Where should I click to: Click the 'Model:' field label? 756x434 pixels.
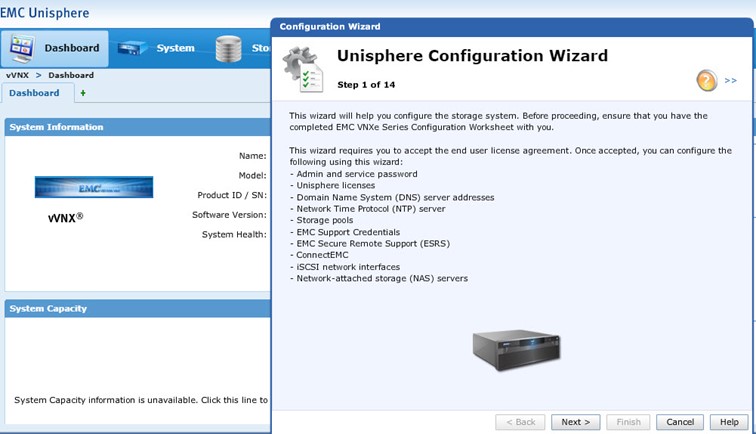[x=252, y=176]
